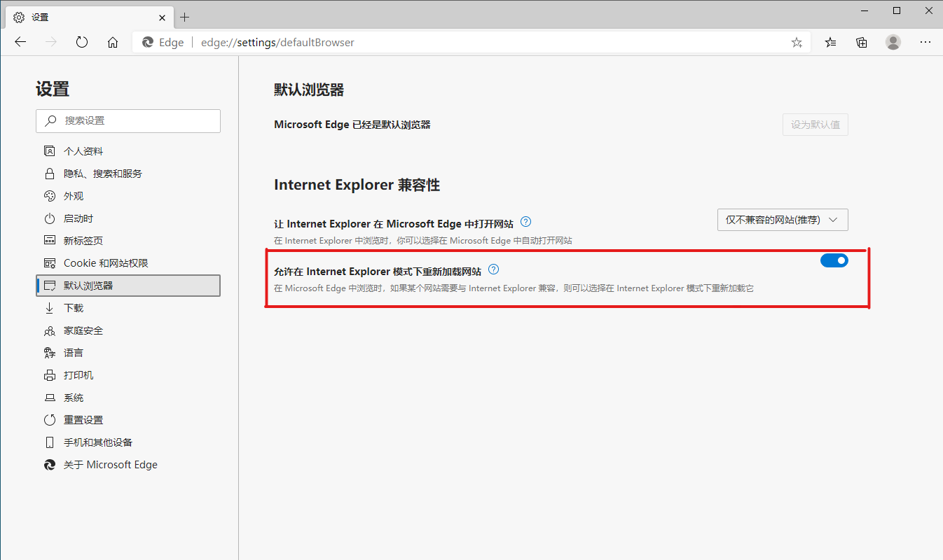Click the 设置 browser tab

point(89,17)
